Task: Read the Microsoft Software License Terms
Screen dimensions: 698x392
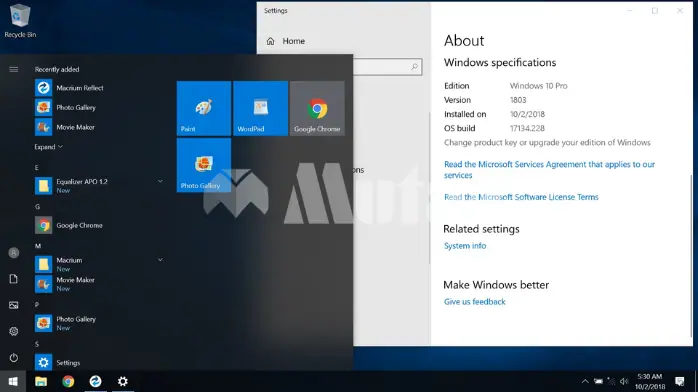Action: pyautogui.click(x=521, y=197)
